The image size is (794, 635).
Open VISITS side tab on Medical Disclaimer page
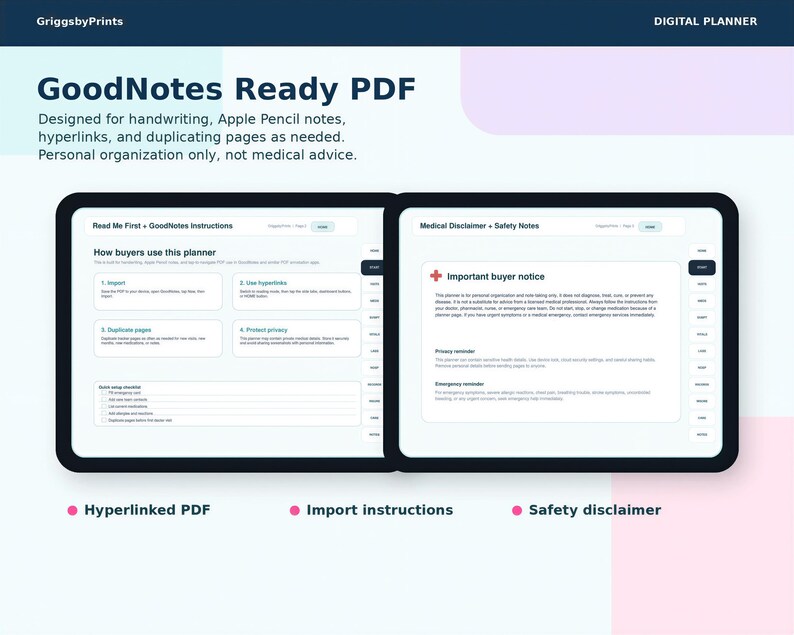tap(702, 284)
